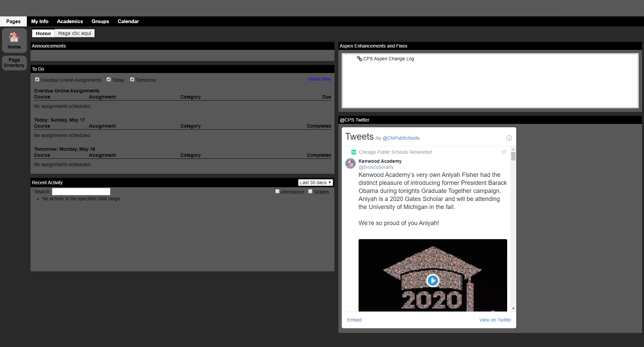Click the Aspen Enhancements and Fixes header
This screenshot has height=347, width=644.
tap(490, 46)
